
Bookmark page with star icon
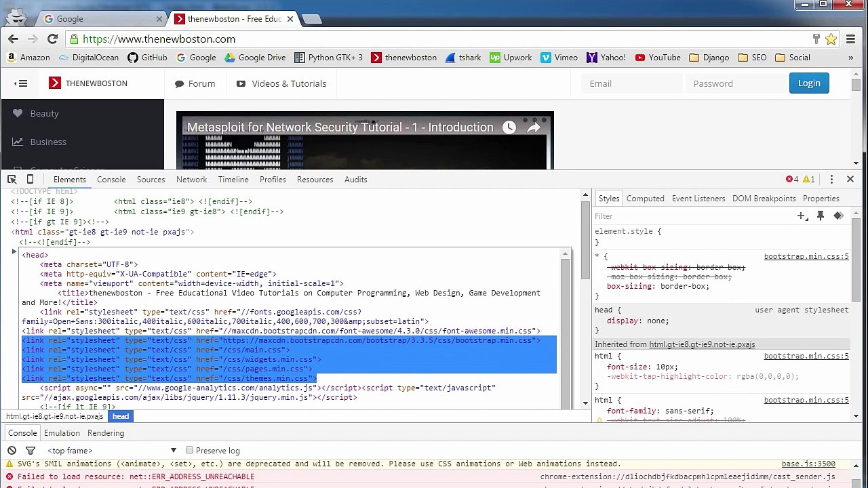831,39
